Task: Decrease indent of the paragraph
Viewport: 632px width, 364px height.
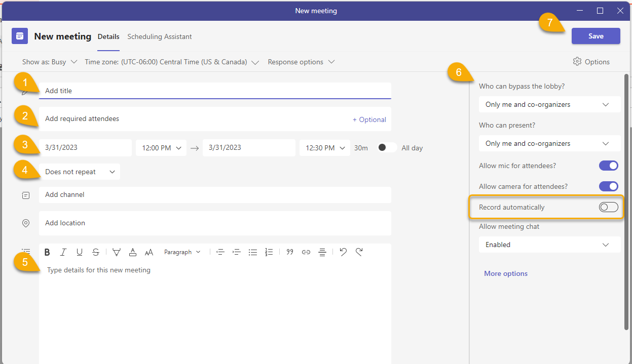Action: click(220, 252)
